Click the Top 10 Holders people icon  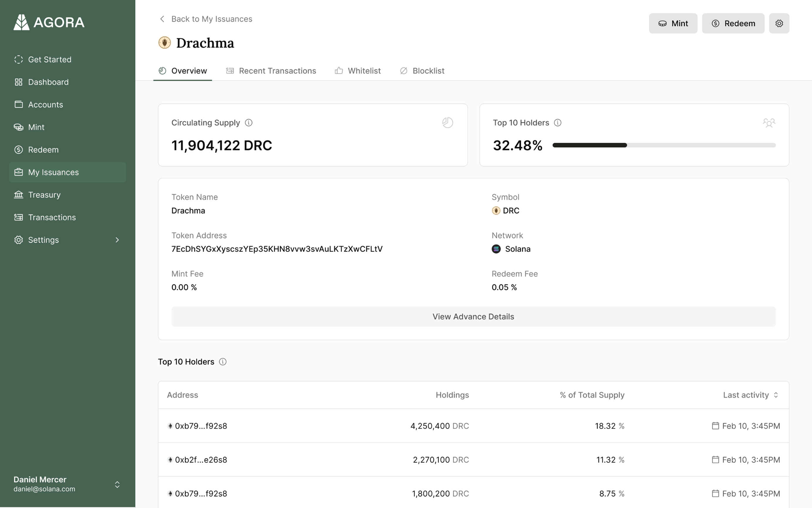769,122
